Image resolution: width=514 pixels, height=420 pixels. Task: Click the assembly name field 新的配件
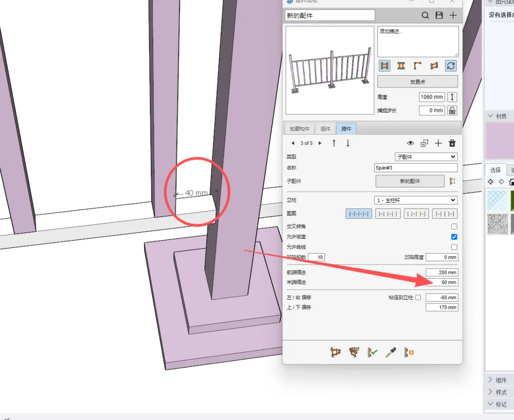click(330, 15)
